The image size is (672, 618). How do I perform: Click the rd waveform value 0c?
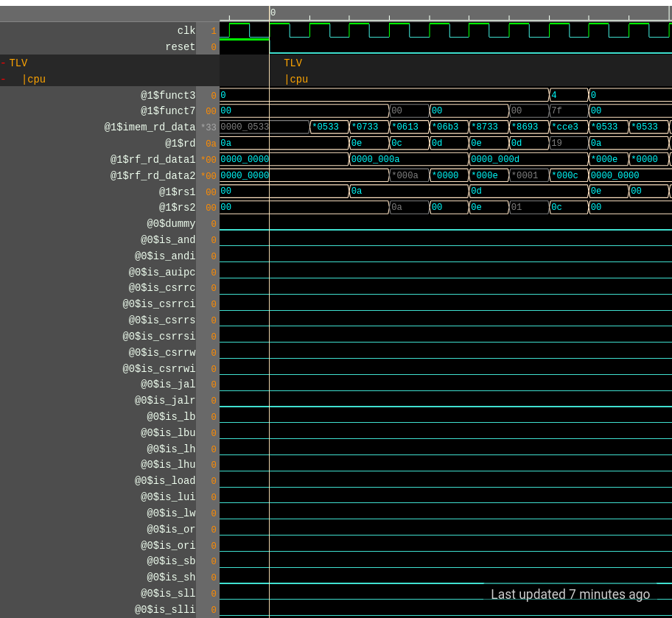409,143
